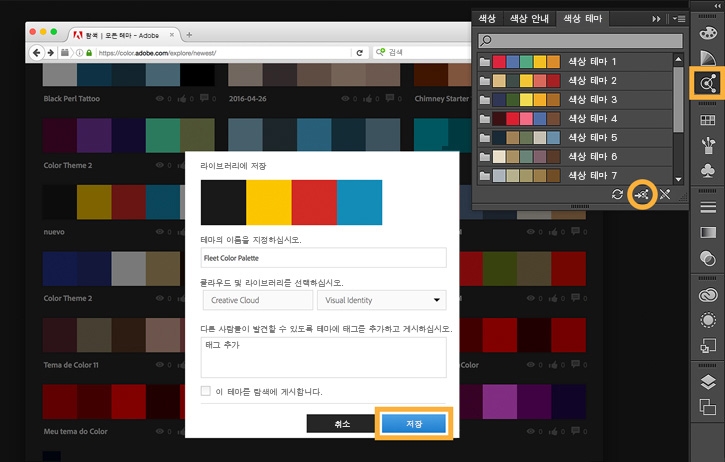
Task: Go back in the browser
Action: coord(37,53)
